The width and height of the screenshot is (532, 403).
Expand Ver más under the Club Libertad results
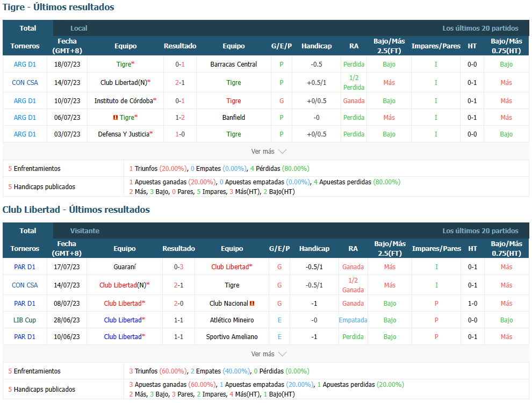tap(269, 354)
